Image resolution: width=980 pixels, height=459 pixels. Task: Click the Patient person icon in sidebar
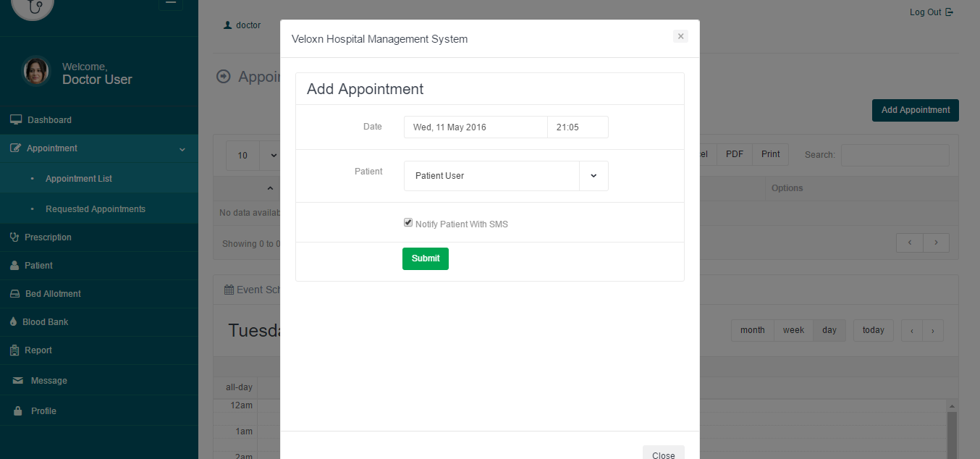tap(14, 266)
